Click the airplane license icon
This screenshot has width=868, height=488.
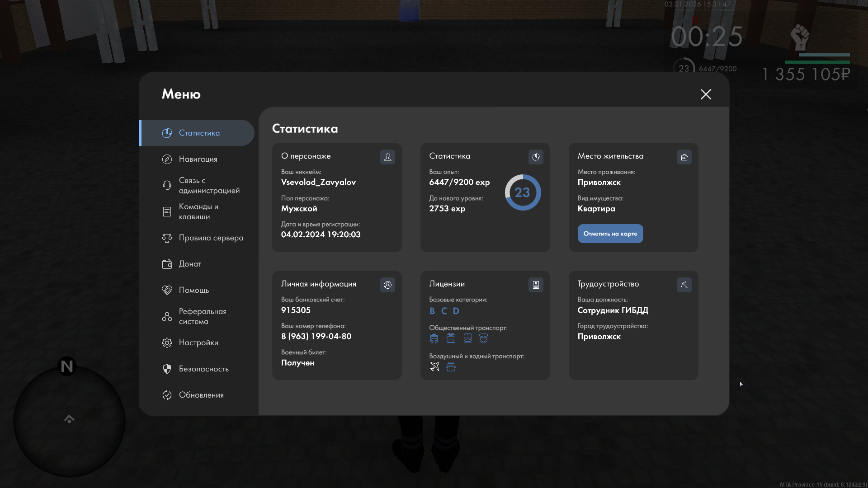pos(434,367)
